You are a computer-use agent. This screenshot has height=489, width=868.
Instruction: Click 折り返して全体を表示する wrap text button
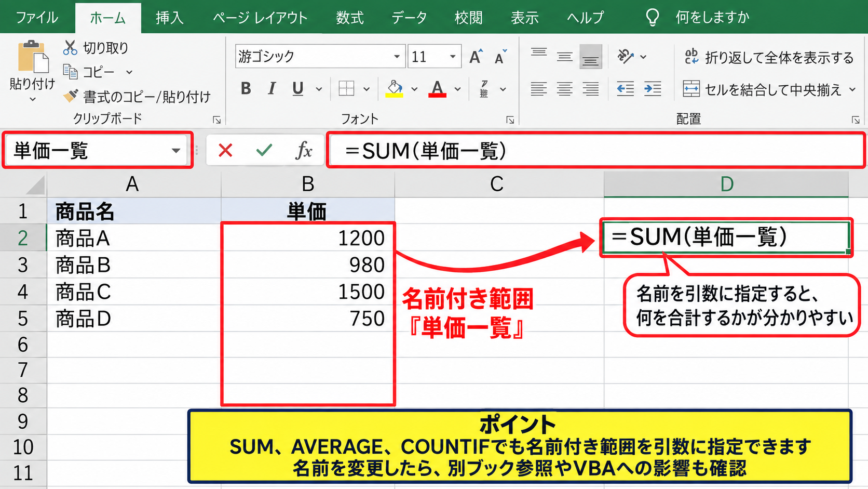click(x=769, y=57)
